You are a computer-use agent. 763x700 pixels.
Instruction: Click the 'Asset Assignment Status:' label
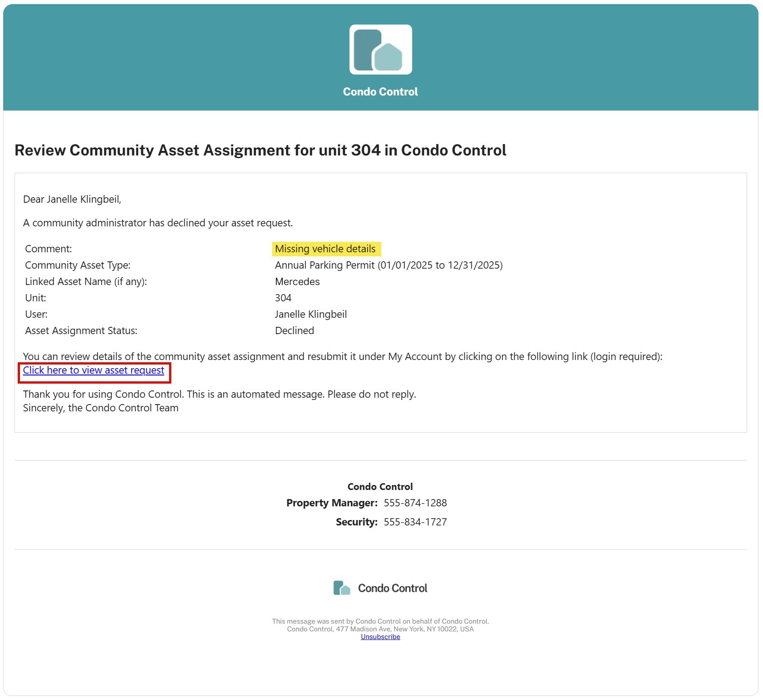pyautogui.click(x=81, y=331)
